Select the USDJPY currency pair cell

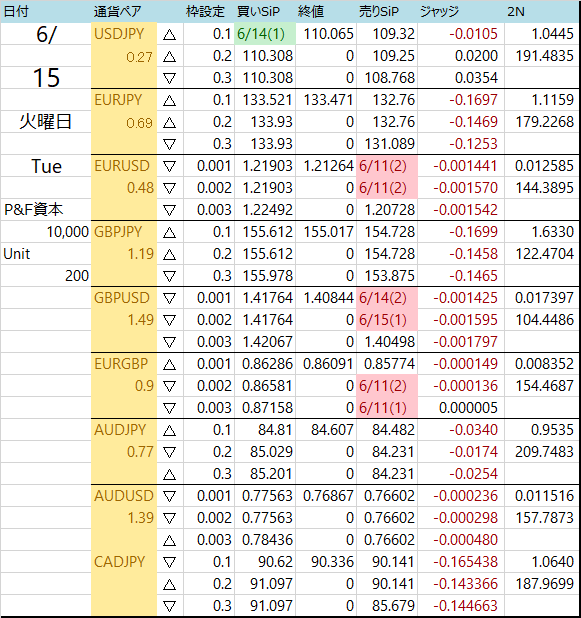124,34
